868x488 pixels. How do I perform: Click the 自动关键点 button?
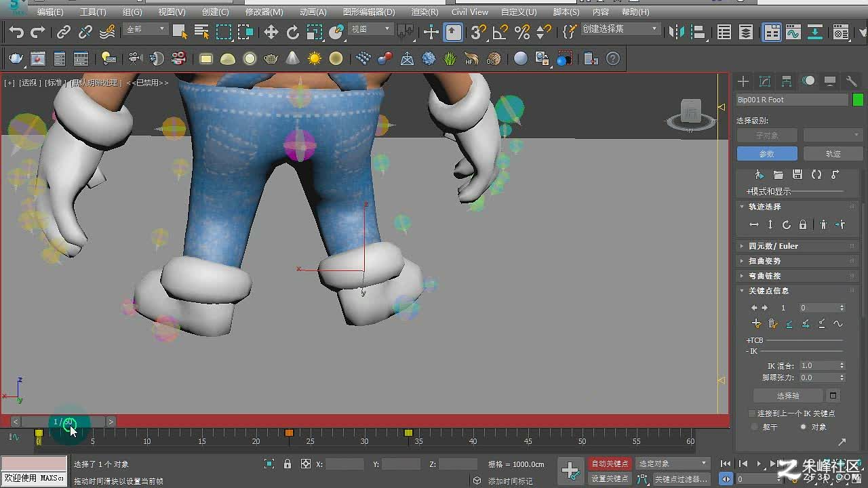[610, 464]
